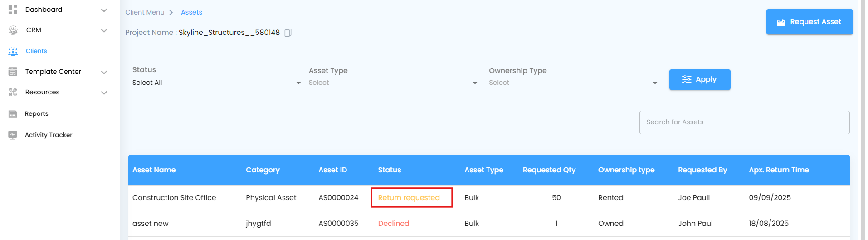The width and height of the screenshot is (868, 240).
Task: Click the CRM sidebar icon
Action: tap(13, 30)
